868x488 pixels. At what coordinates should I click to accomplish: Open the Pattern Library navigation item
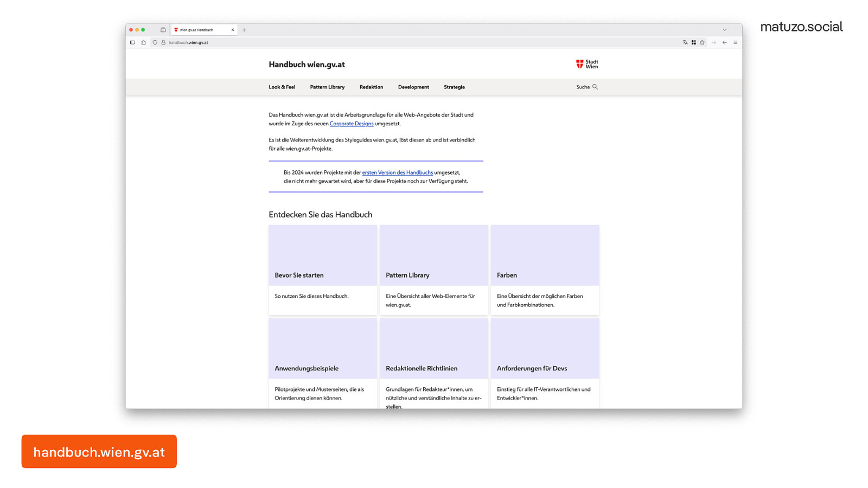327,87
